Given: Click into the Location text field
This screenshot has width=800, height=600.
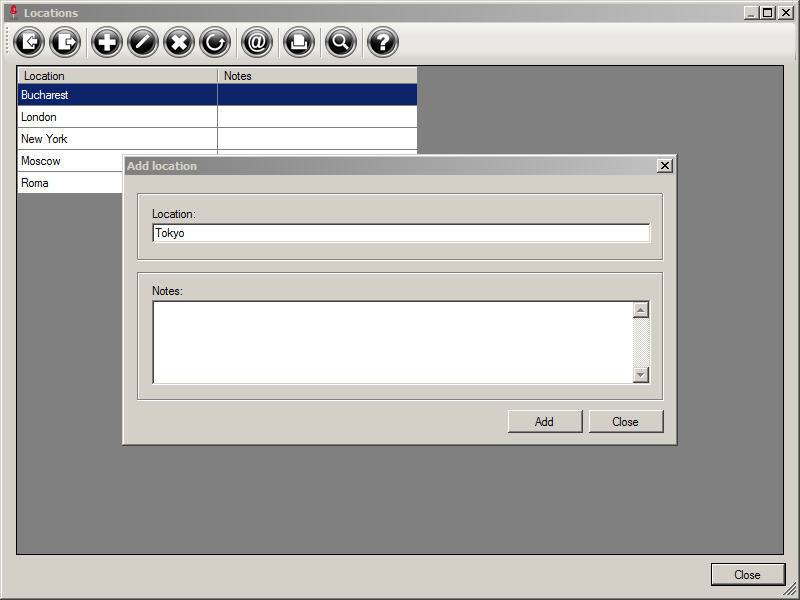Looking at the screenshot, I should point(400,233).
